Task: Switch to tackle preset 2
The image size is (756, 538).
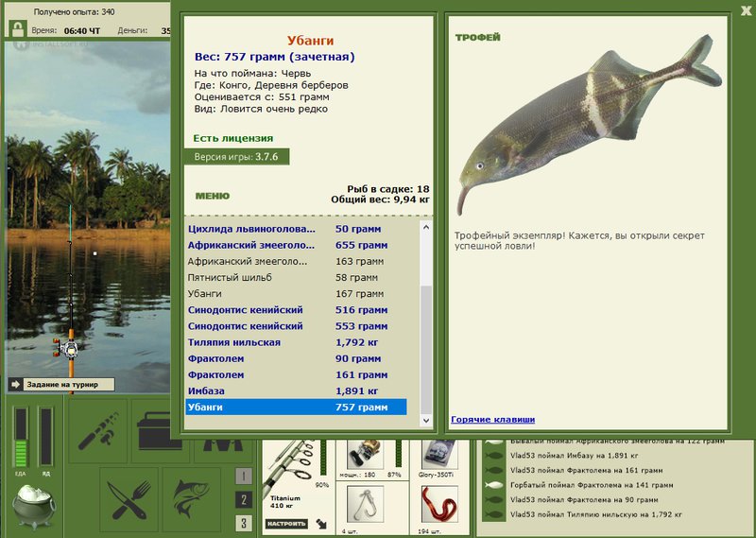Action: 244,499
